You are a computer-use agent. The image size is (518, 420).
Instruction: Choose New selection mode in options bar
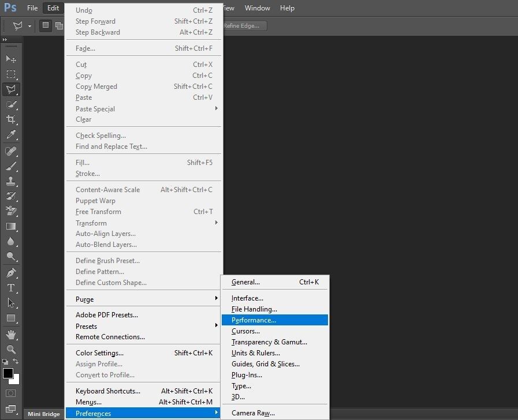click(46, 25)
